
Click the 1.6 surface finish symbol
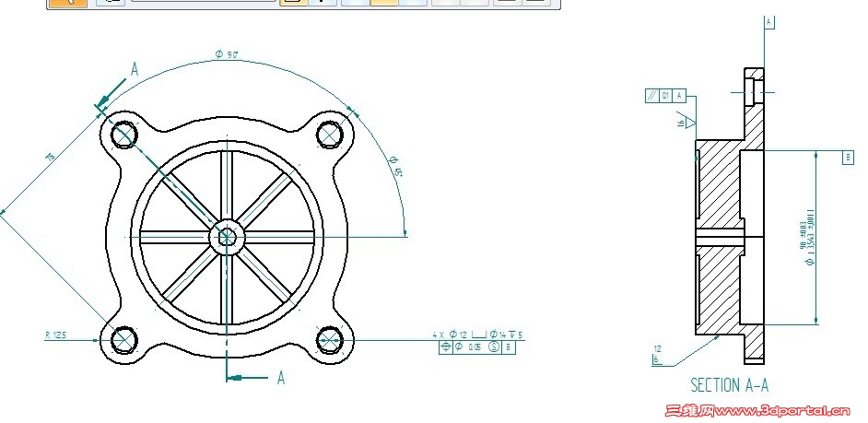686,121
